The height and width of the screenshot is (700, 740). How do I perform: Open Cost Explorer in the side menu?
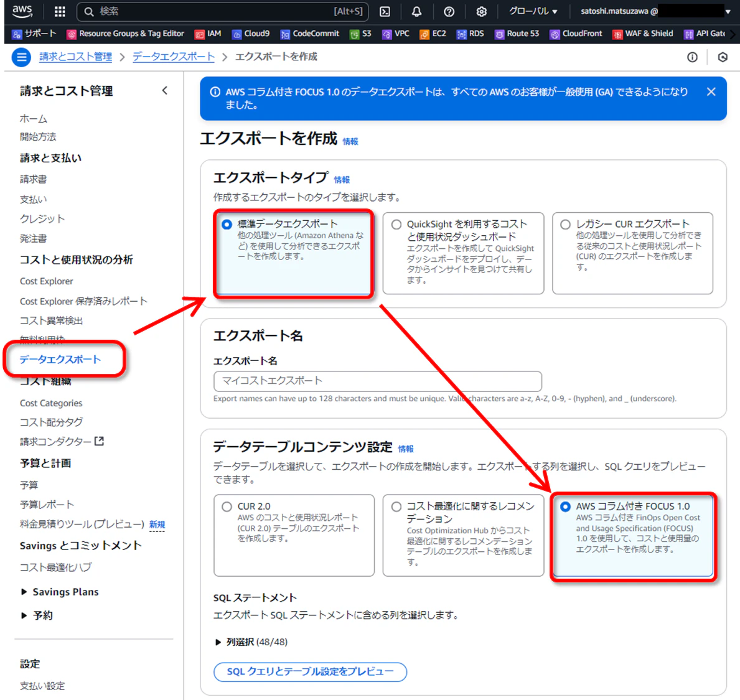click(47, 281)
